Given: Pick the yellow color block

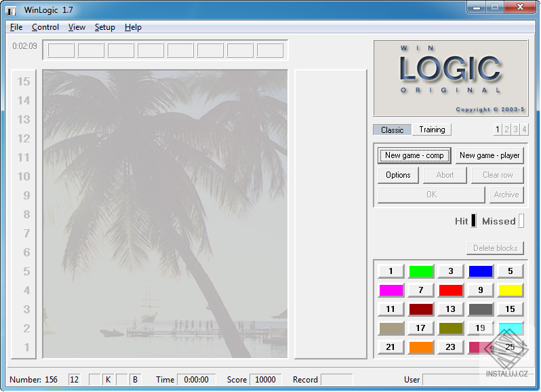Looking at the screenshot, I should pos(510,290).
